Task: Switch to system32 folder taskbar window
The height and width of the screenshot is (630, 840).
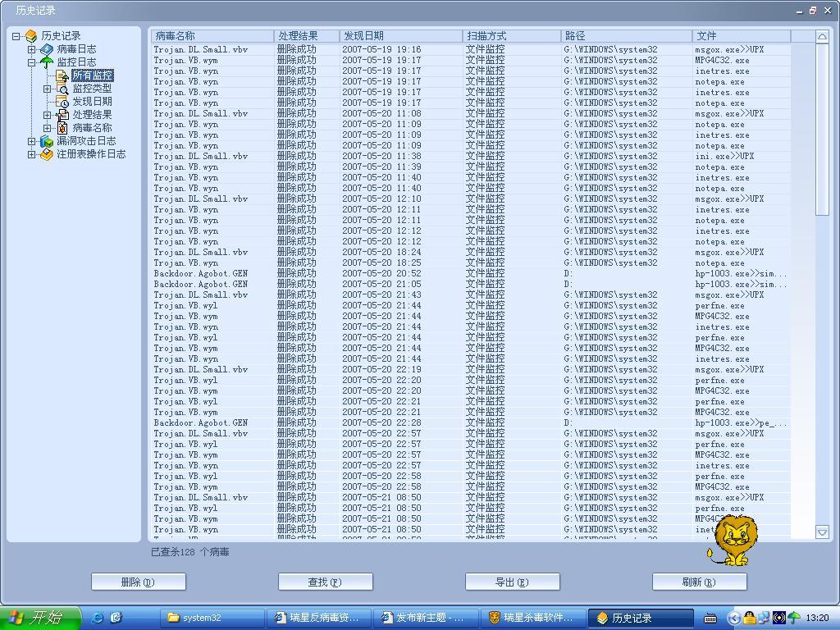Action: [x=215, y=618]
